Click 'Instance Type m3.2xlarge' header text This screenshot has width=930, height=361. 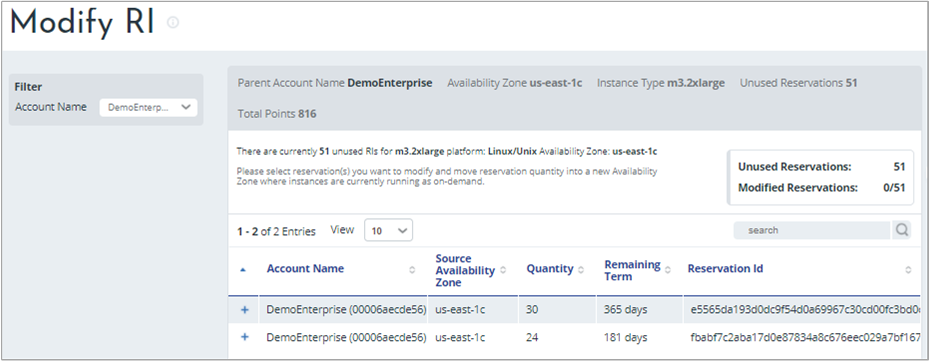pyautogui.click(x=661, y=83)
